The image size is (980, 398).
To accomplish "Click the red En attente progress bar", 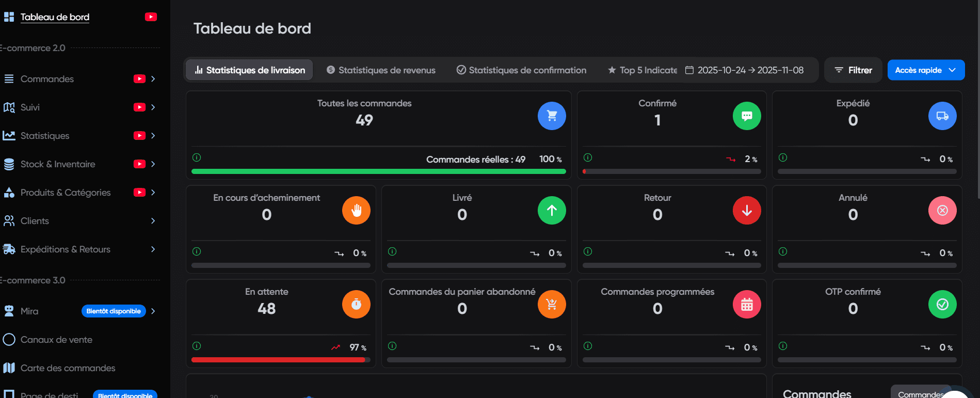I will 278,360.
